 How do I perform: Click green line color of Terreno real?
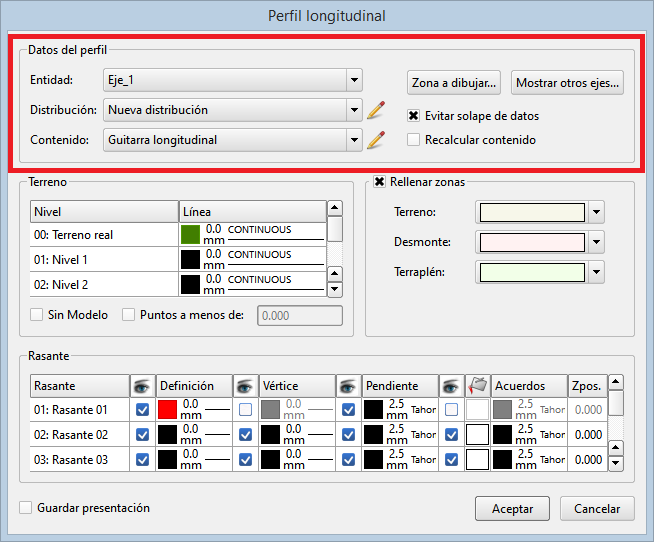coord(190,234)
